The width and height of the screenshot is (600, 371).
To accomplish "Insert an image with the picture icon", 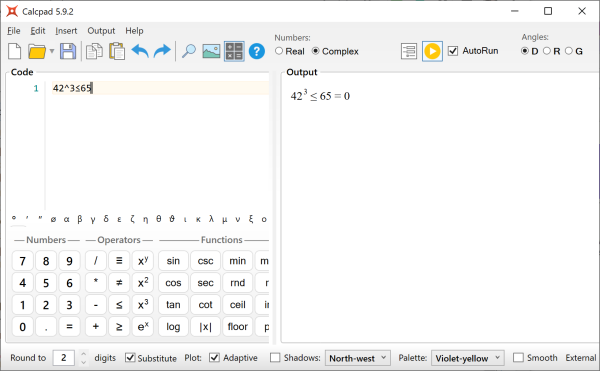I will pos(211,51).
